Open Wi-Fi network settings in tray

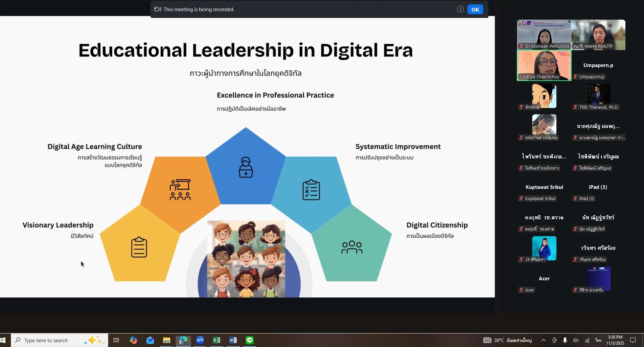tap(587, 340)
